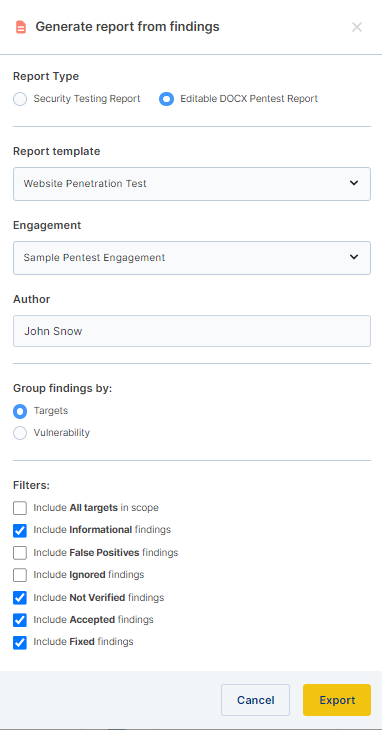
Task: Check Include Ignored findings
Action: click(x=20, y=575)
